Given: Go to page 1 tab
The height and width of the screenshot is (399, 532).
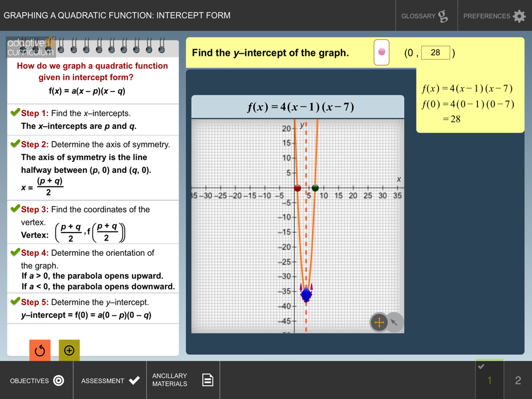Looking at the screenshot, I should (x=489, y=380).
